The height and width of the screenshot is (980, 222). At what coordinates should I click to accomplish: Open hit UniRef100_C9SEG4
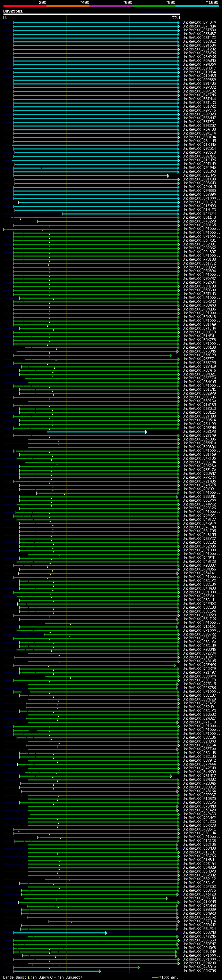point(199,745)
